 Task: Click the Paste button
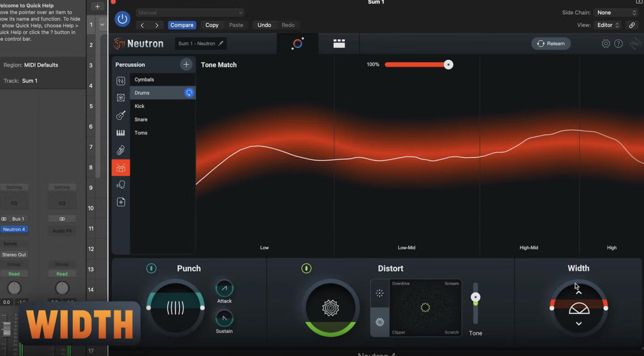236,25
